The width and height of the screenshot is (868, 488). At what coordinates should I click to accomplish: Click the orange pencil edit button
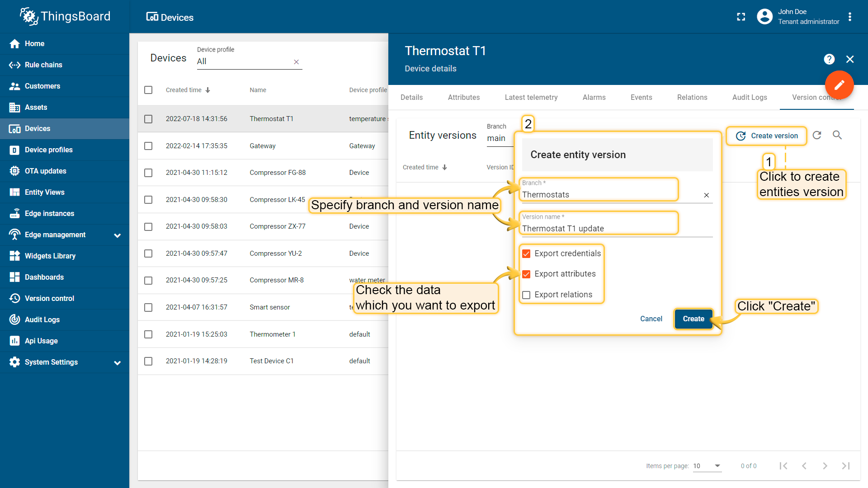pos(839,84)
